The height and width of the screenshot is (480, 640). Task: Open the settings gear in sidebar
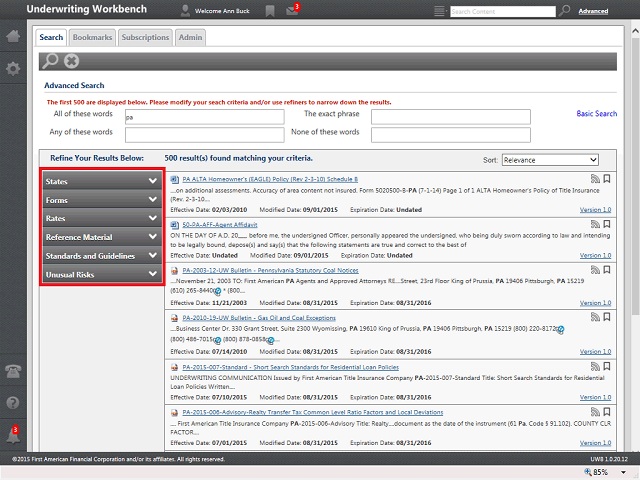[x=13, y=68]
